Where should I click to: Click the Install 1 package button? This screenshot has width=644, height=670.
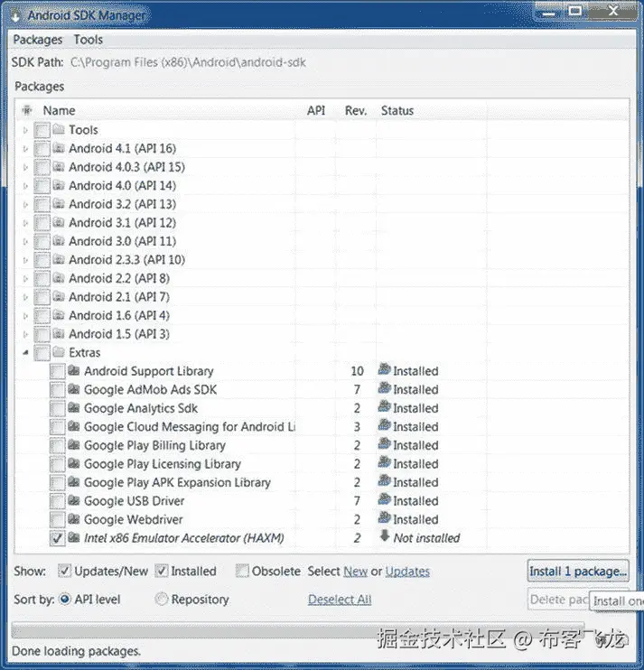(578, 571)
